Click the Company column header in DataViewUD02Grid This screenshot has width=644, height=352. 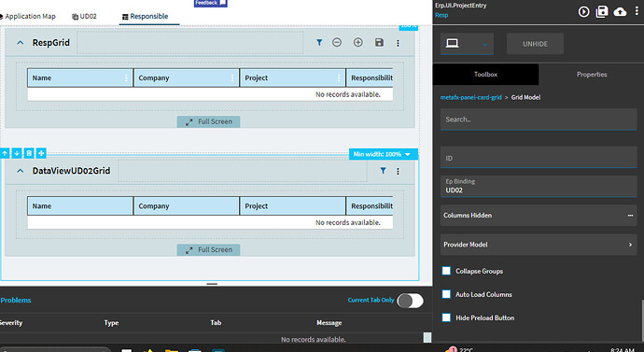point(187,205)
